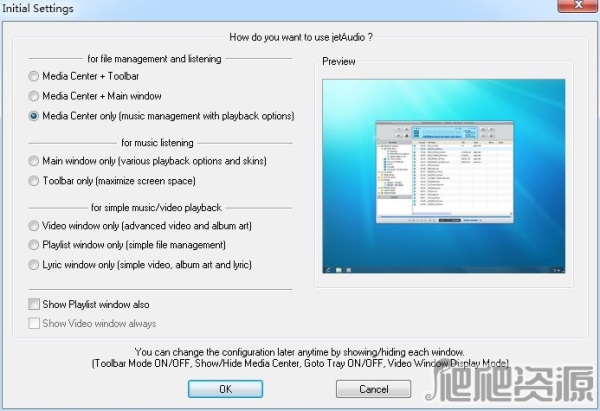600x411 pixels.
Task: Tick the Show Video window always checkbox
Action: [35, 323]
